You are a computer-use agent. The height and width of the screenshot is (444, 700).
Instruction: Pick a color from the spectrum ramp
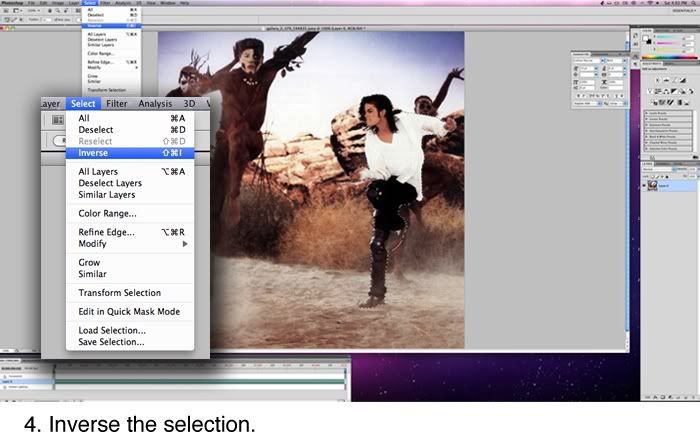click(x=670, y=58)
